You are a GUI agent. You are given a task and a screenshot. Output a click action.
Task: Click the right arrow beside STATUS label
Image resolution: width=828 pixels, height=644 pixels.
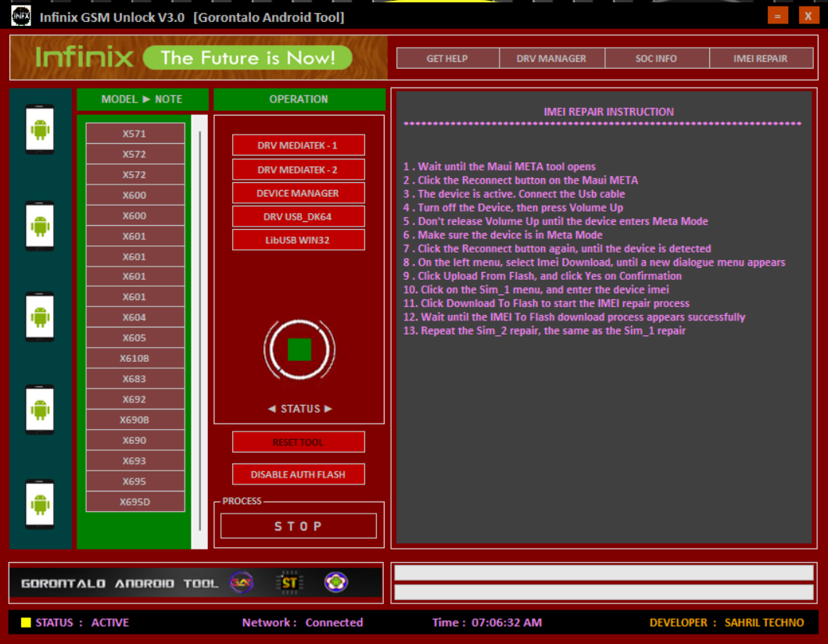coord(328,409)
